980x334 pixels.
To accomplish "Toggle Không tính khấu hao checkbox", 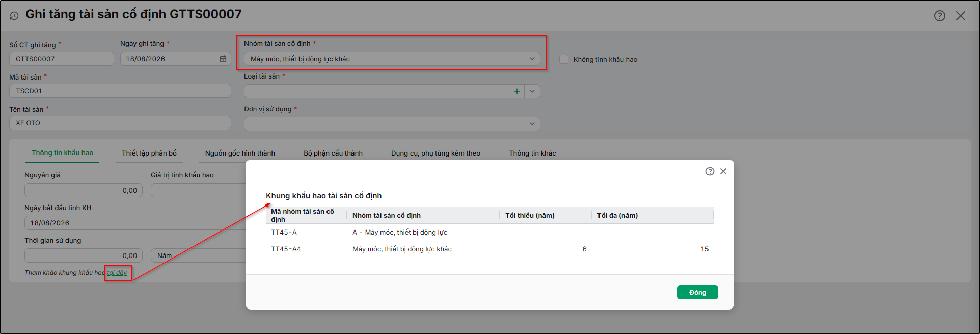I will click(564, 59).
